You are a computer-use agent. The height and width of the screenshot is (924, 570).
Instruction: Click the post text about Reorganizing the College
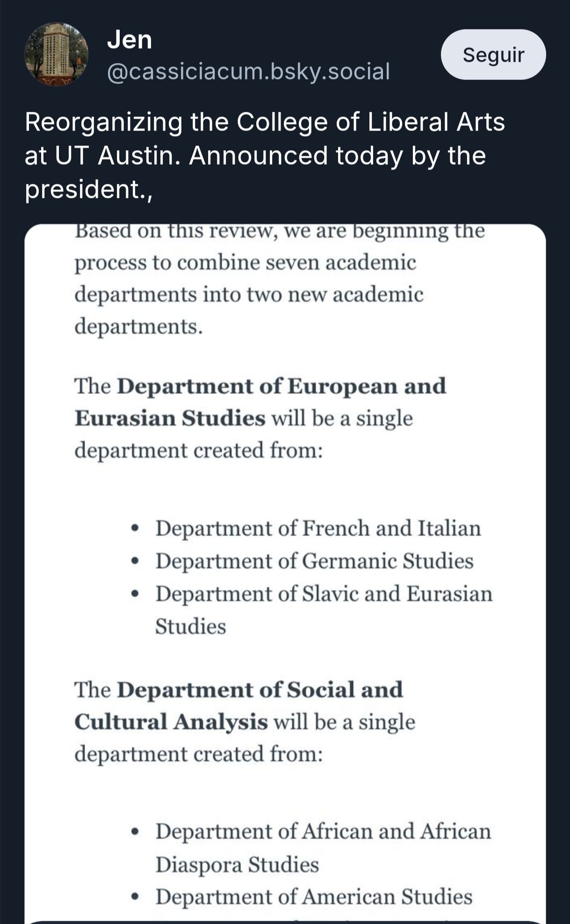265,122
